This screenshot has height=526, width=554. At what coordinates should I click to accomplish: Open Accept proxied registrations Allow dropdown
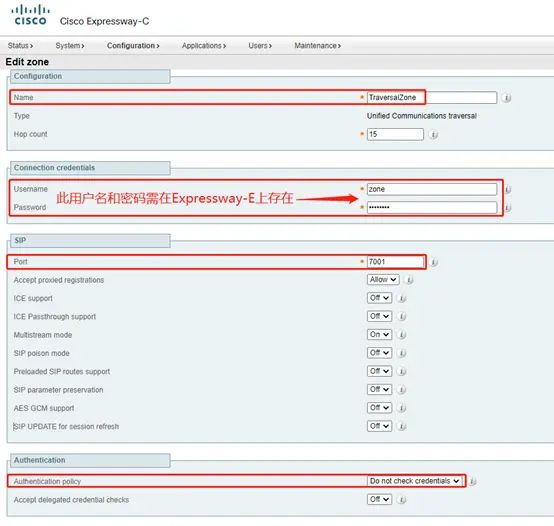tap(383, 279)
